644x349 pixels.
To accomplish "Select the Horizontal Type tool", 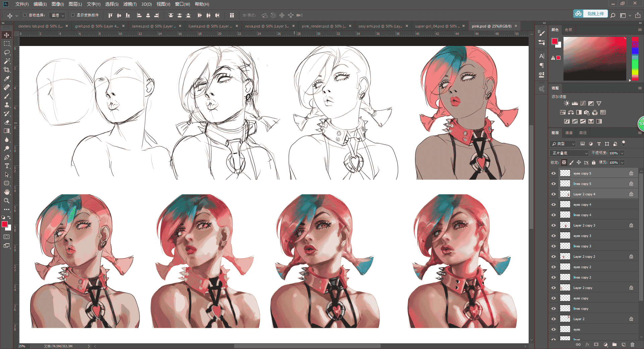I will click(7, 166).
